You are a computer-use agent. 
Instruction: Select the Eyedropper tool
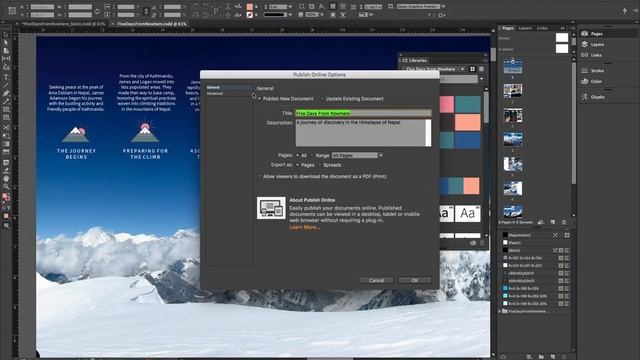coord(6,170)
